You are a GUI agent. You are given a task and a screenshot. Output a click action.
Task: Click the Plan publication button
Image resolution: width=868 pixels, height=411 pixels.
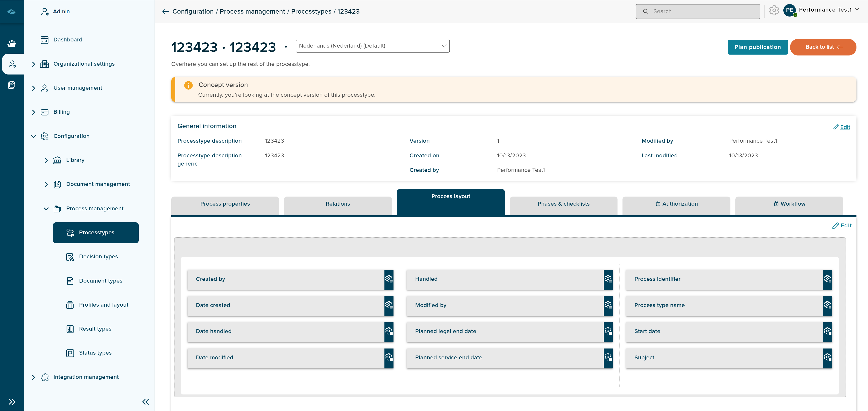click(x=757, y=47)
